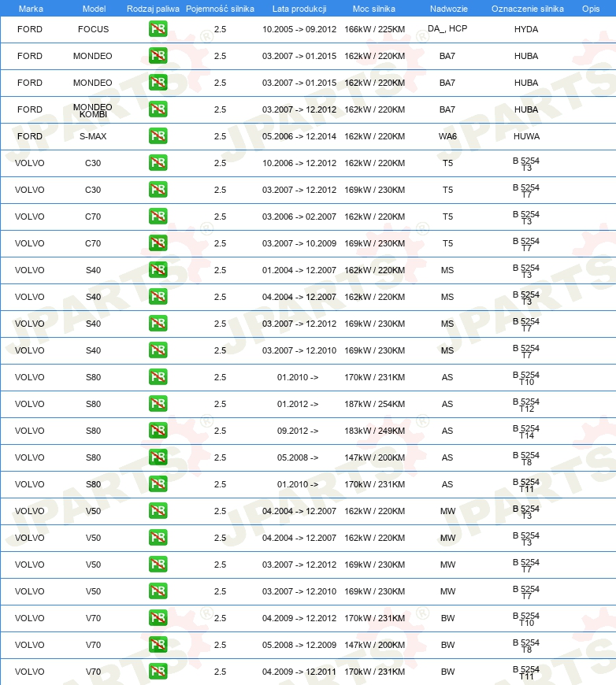Image resolution: width=616 pixels, height=685 pixels.
Task: Click the Moc silnika column header
Action: 374,9
